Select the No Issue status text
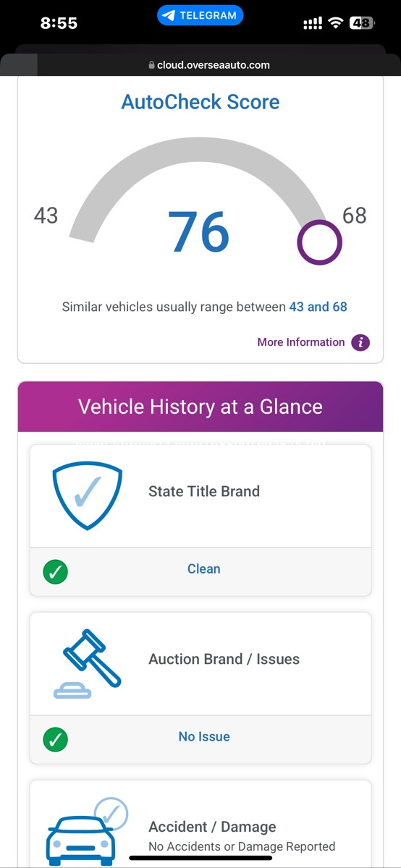 pos(204,737)
